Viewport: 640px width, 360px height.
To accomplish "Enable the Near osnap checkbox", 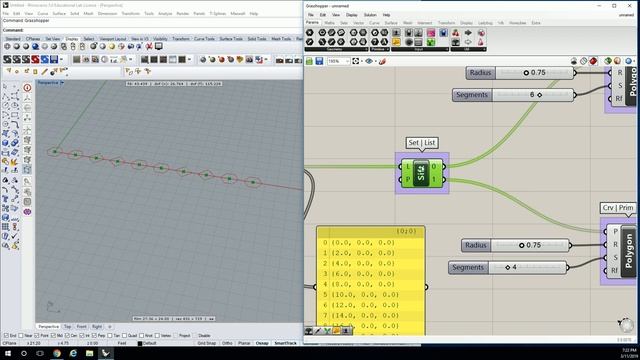I will tap(21, 336).
